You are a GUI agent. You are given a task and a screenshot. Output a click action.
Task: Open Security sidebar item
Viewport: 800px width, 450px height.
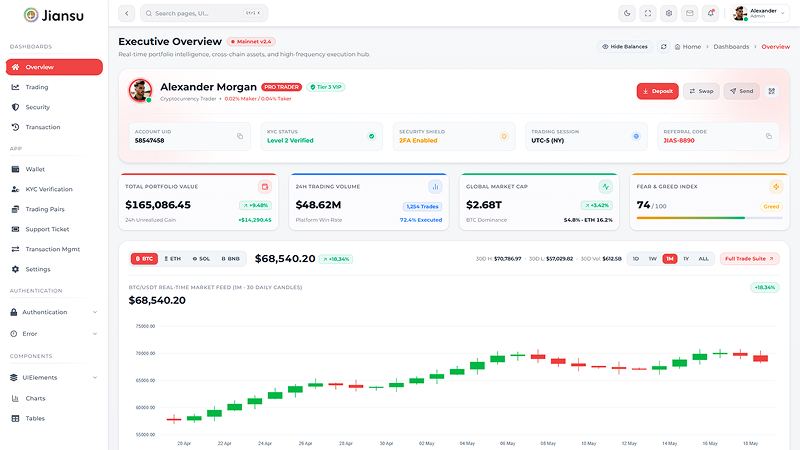coord(54,107)
